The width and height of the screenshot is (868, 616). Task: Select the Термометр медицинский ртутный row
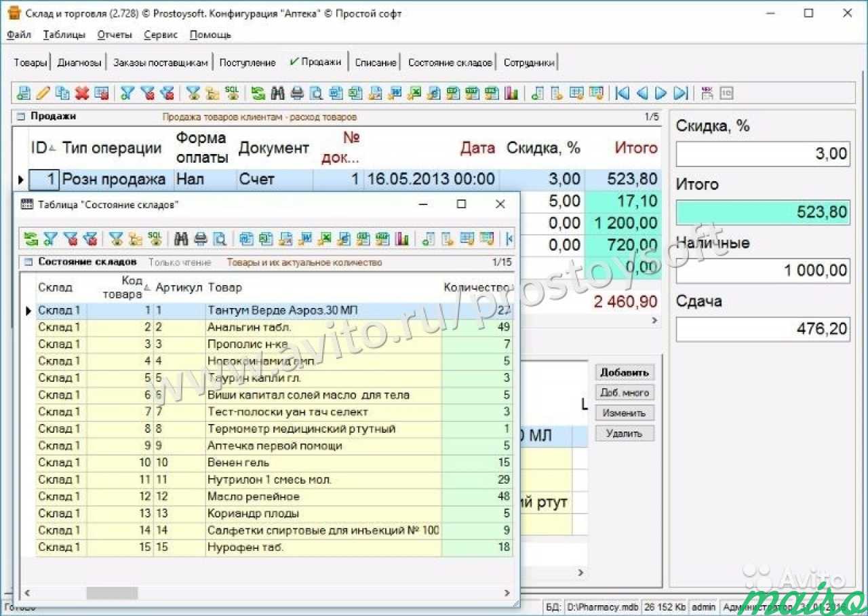pyautogui.click(x=274, y=429)
